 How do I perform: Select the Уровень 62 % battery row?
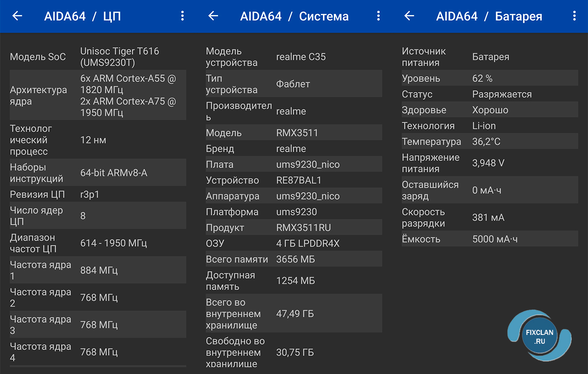489,78
